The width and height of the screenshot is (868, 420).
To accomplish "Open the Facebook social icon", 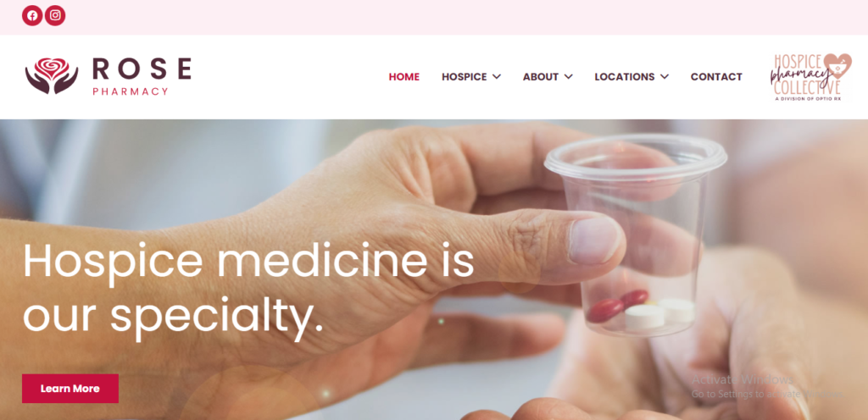I will [33, 15].
